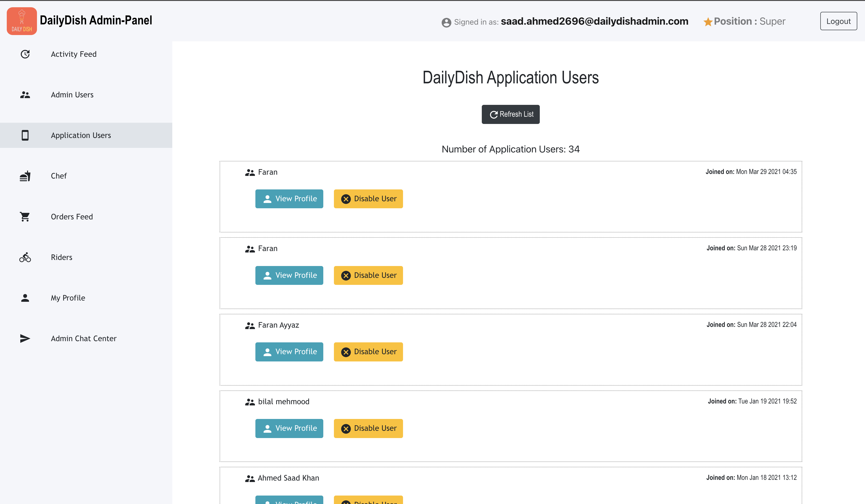Click the Refresh List button

(510, 114)
